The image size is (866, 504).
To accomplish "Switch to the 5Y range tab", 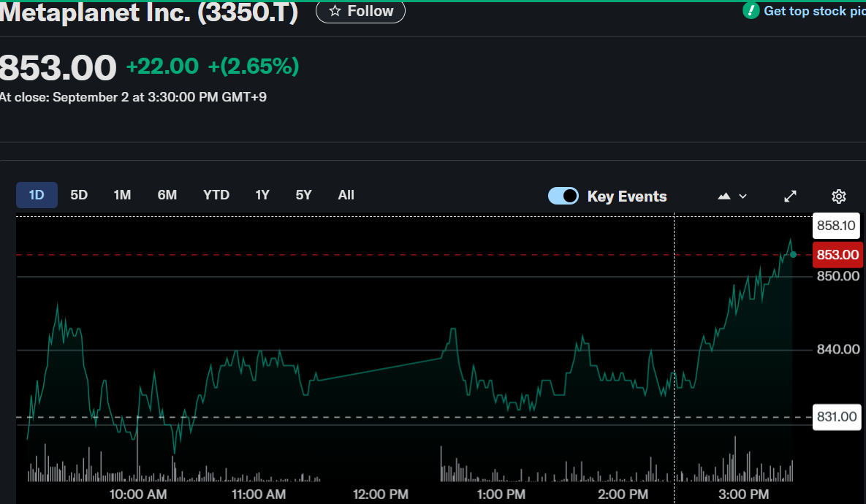I will click(x=304, y=195).
